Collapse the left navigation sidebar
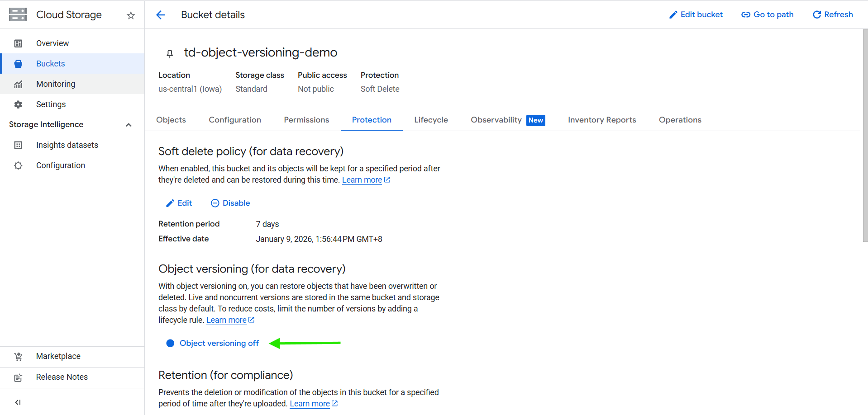 click(x=18, y=402)
